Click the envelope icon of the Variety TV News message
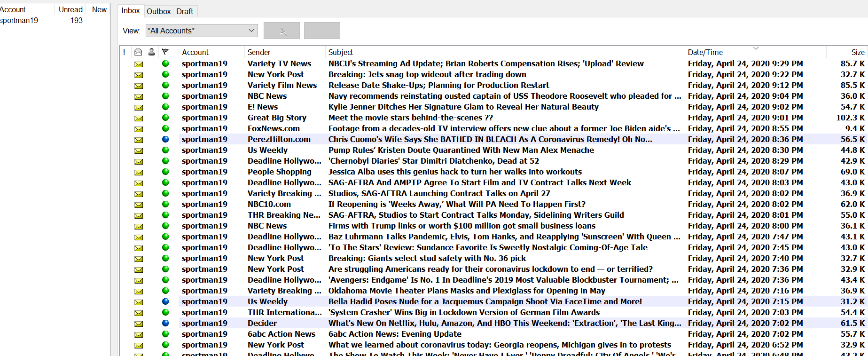This screenshot has width=868, height=356. coord(139,64)
